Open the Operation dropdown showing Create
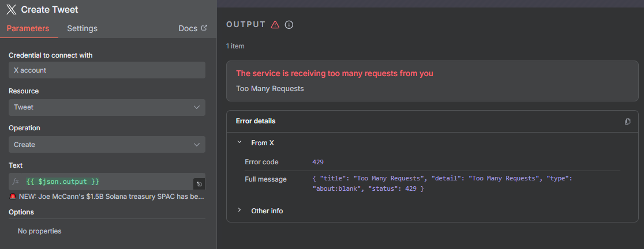Image resolution: width=644 pixels, height=249 pixels. [107, 145]
